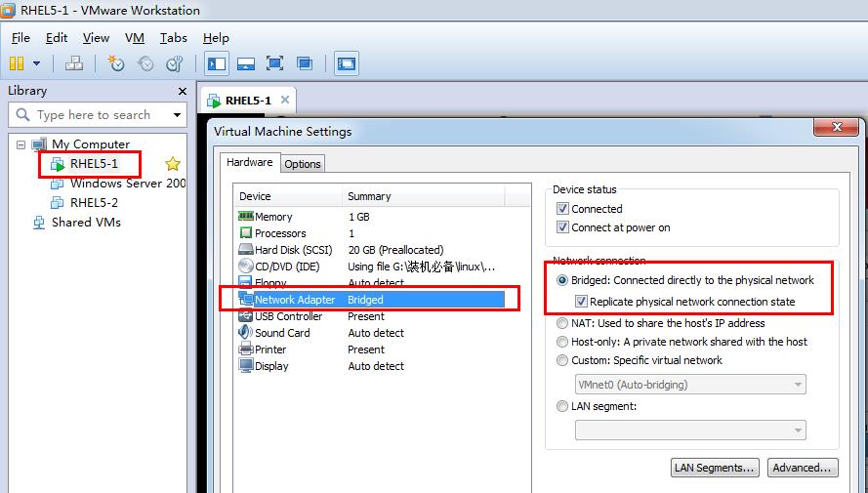This screenshot has height=493, width=868.
Task: Toggle the library sidebar view icon
Action: click(x=217, y=63)
